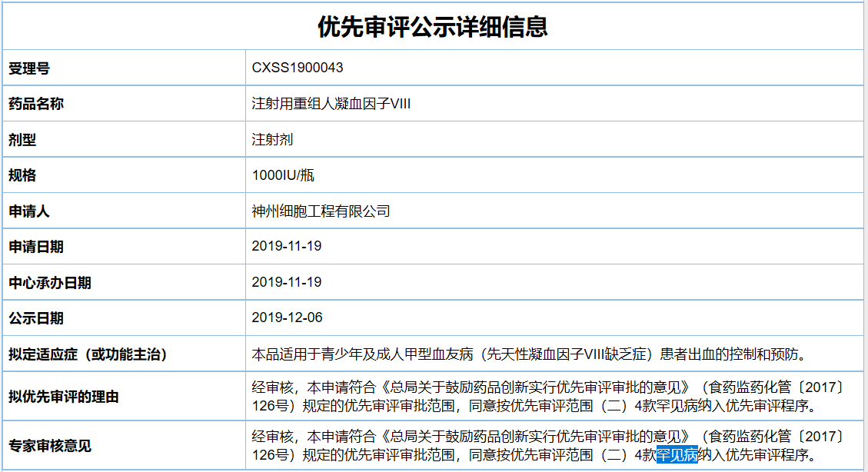Click the date value beside 申请日期
868x472 pixels.
coord(287,247)
